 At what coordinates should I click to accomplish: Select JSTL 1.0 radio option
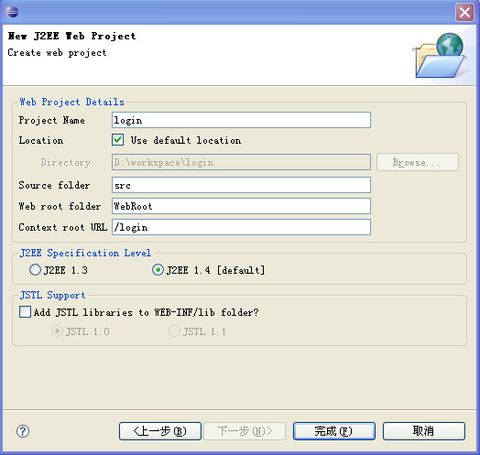57,331
